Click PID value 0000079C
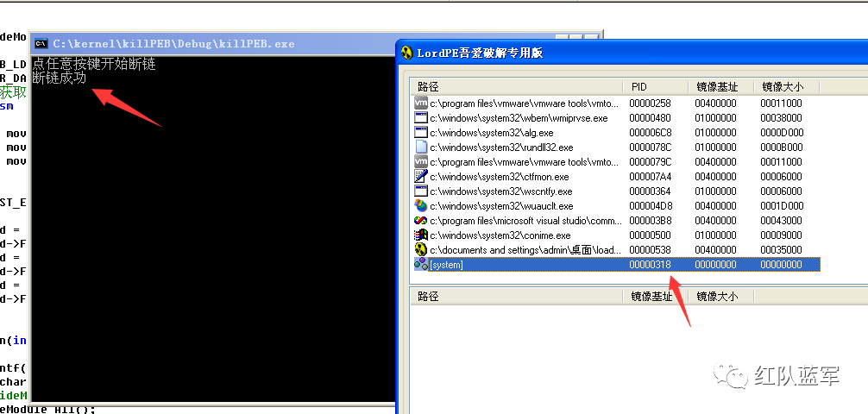 click(650, 162)
